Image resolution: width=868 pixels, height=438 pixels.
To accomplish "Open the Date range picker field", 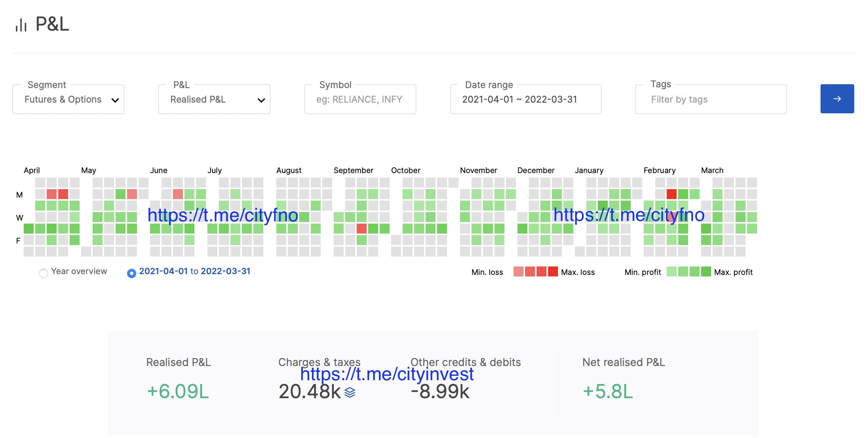I will pos(525,100).
